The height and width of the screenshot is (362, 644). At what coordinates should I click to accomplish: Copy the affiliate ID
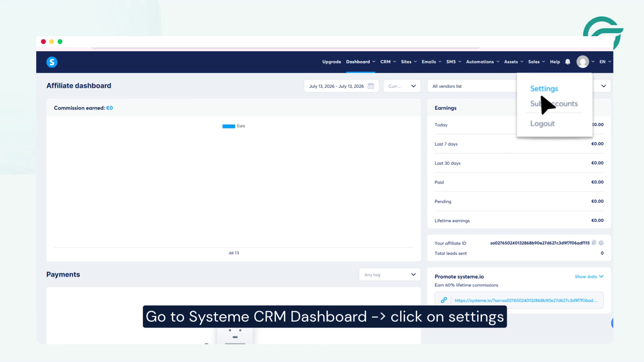click(594, 243)
